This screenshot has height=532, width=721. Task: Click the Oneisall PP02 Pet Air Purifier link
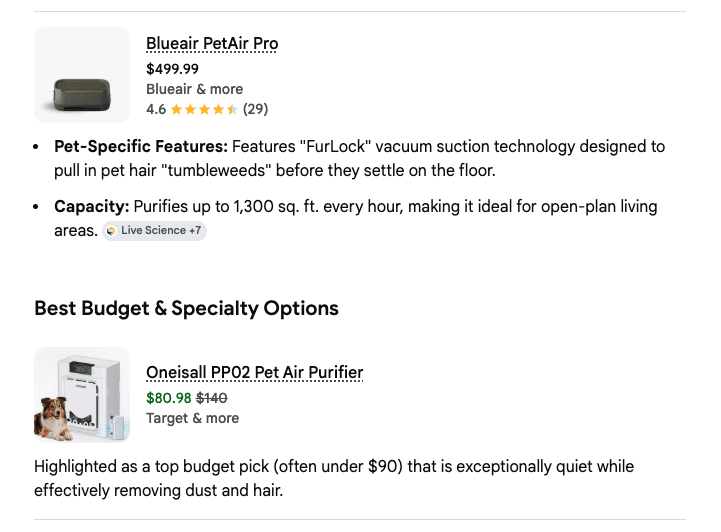(254, 373)
